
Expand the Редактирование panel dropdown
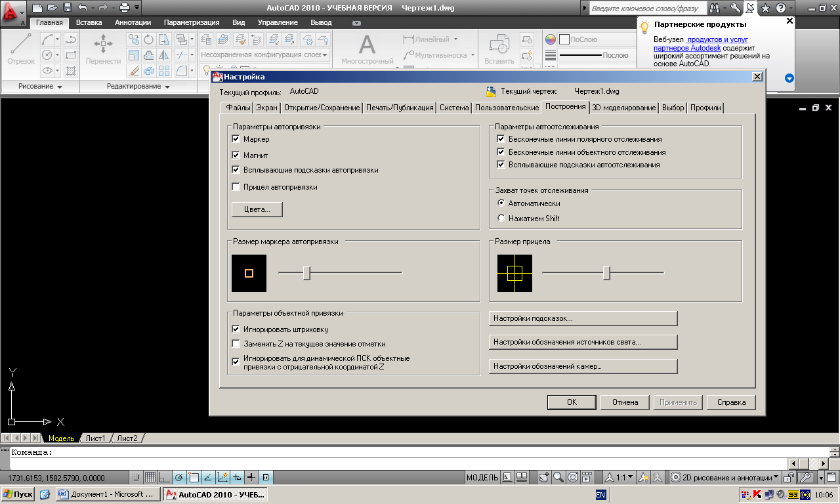tap(167, 87)
